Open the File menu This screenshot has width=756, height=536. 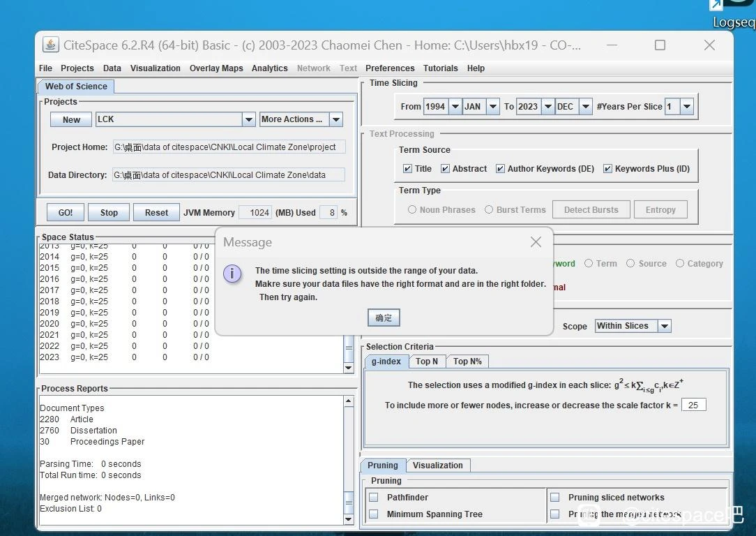click(45, 68)
